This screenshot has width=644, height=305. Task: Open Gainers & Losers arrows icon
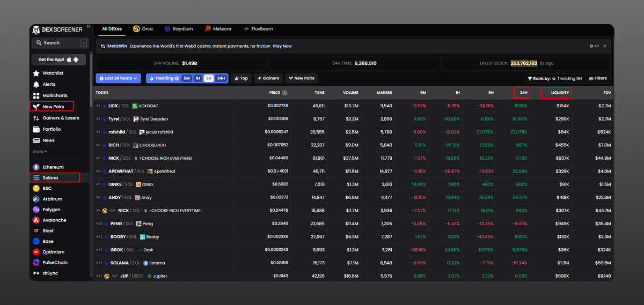36,118
